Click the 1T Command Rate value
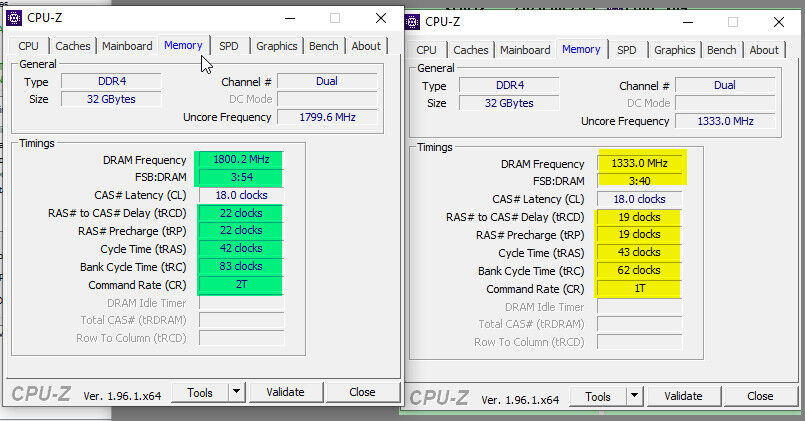 639,289
